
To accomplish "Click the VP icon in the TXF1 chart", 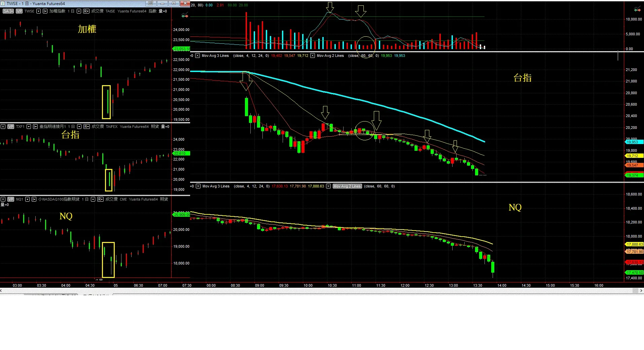I will pos(11,127).
